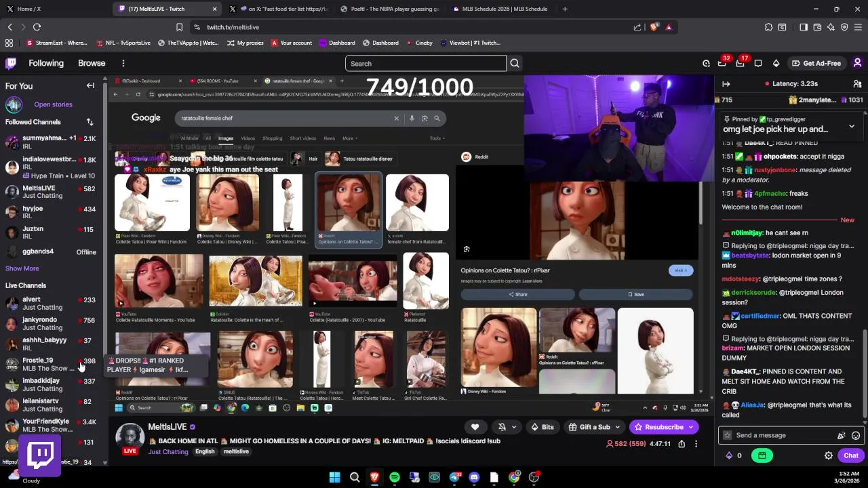The image size is (868, 488).
Task: Click MeltIsLIVE channel name under stream
Action: (167, 427)
